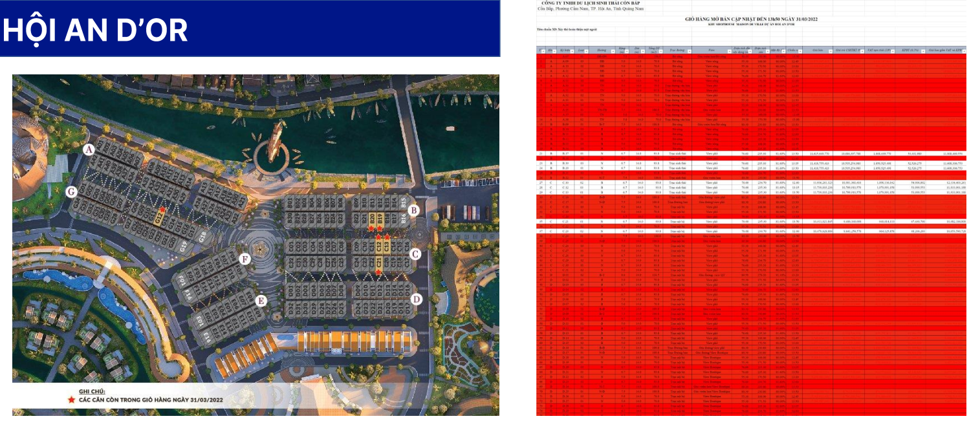The image size is (980, 423).
Task: Select cell B.19 in the Ký hiệu column
Action: pyautogui.click(x=566, y=164)
